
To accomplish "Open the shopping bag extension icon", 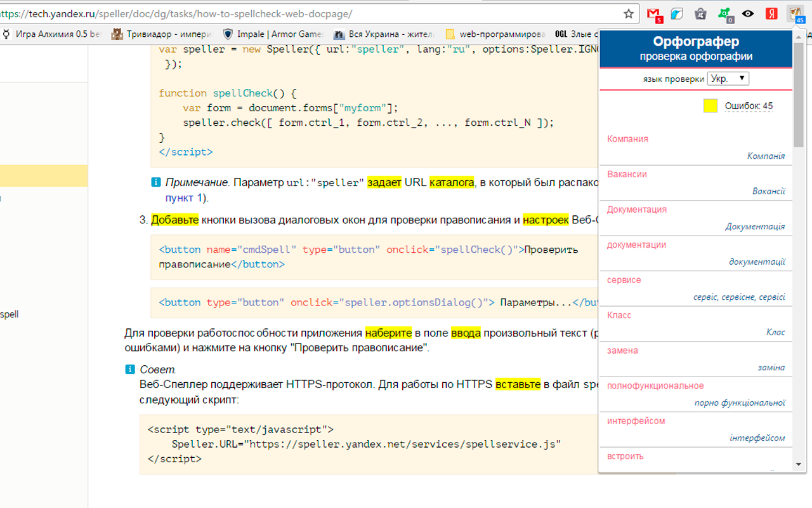I will tap(700, 13).
